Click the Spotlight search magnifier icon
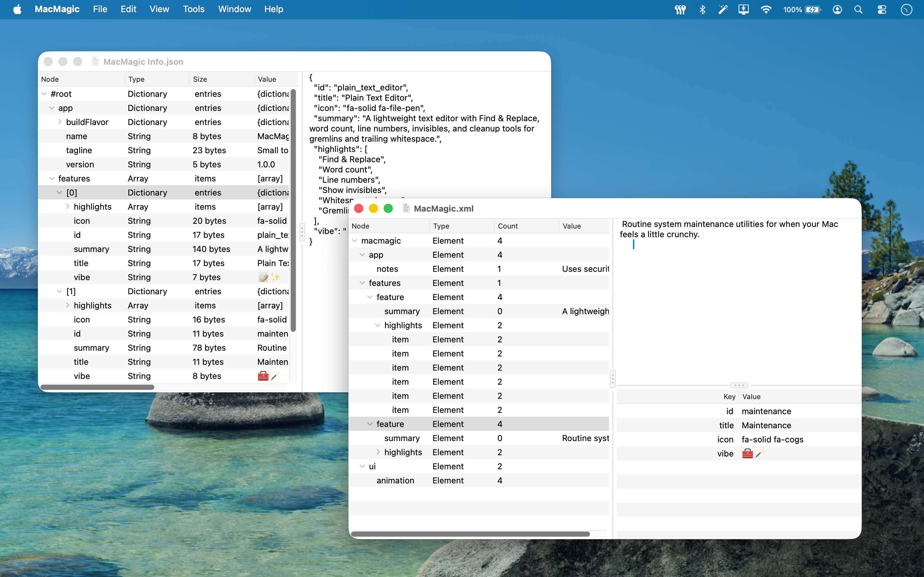Screen dimensions: 924x577 858,10
